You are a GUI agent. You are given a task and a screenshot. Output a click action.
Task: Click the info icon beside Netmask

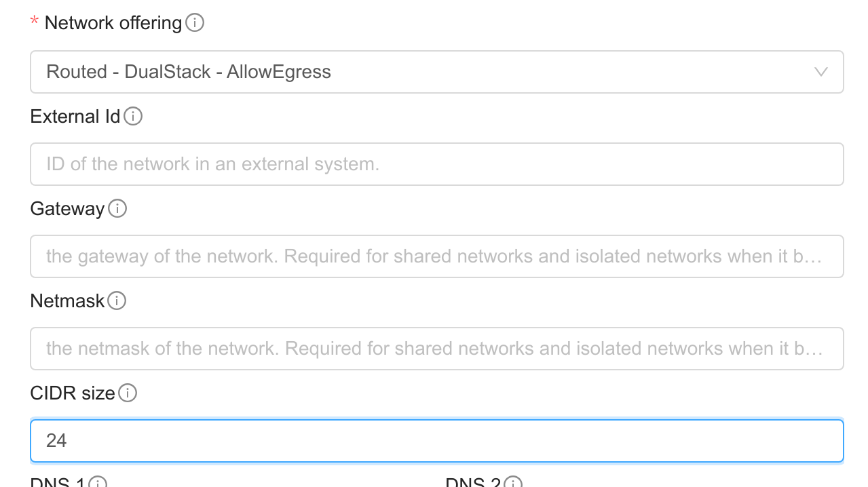pos(116,301)
